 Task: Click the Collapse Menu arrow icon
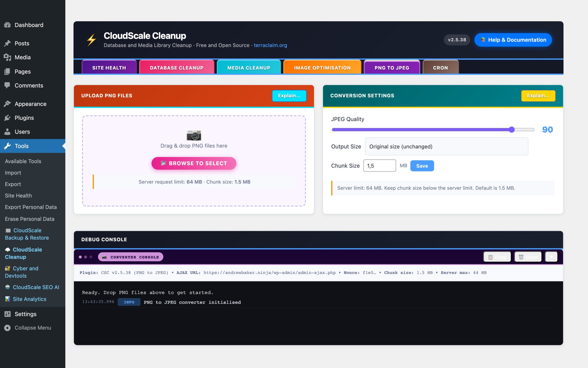(x=7, y=328)
